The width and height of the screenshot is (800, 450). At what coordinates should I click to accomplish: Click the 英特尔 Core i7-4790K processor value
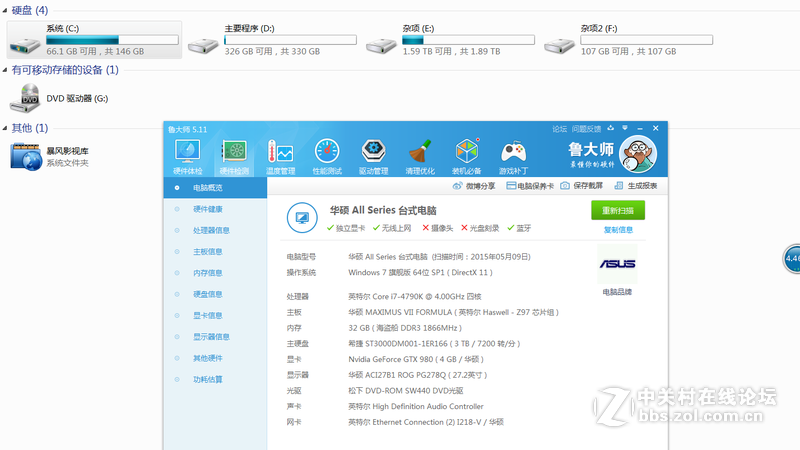pos(415,296)
